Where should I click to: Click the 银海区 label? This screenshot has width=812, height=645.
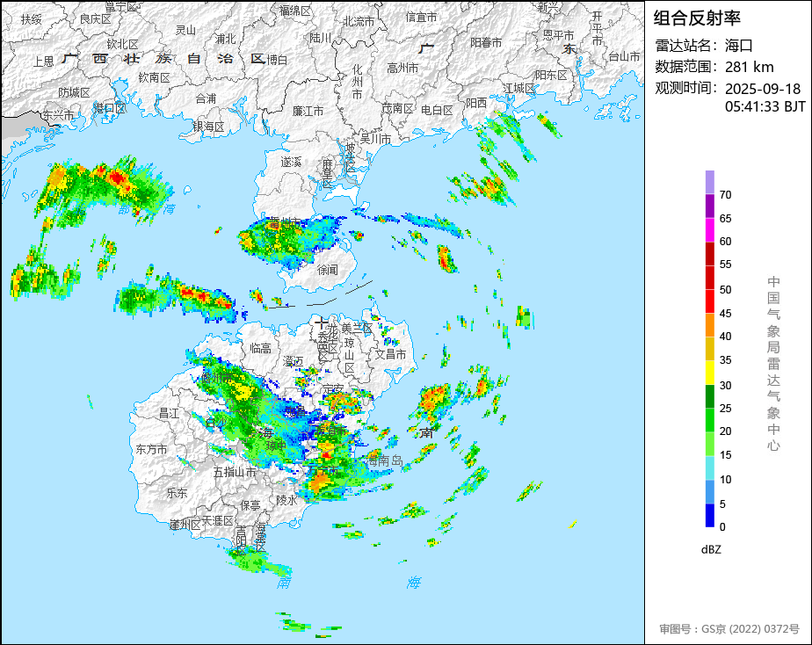pyautogui.click(x=208, y=127)
